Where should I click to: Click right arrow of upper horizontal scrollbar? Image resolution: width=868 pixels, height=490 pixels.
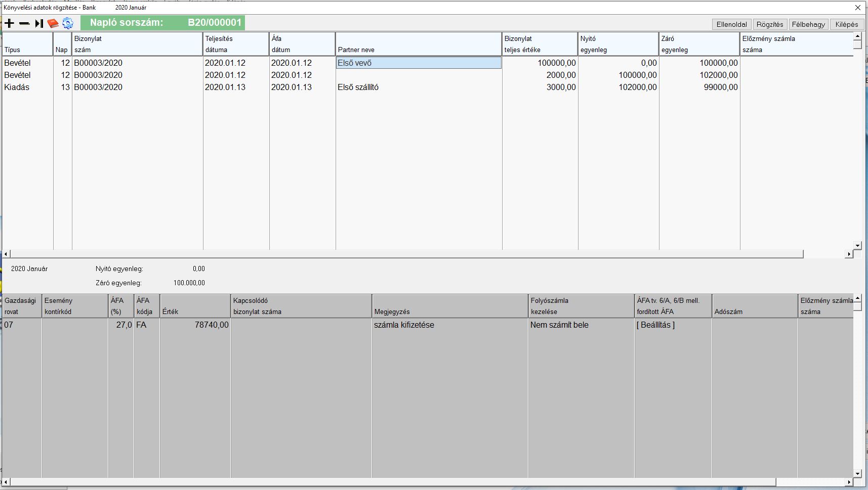[x=849, y=254]
